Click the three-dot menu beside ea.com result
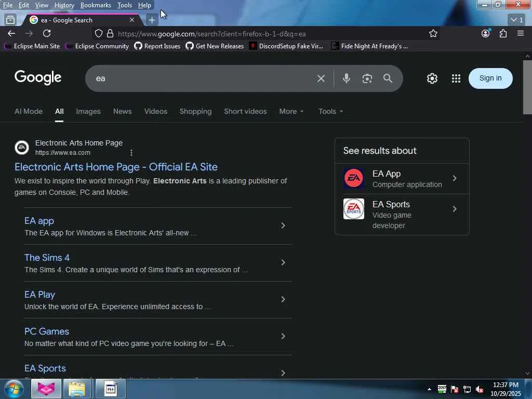532x399 pixels. [131, 153]
